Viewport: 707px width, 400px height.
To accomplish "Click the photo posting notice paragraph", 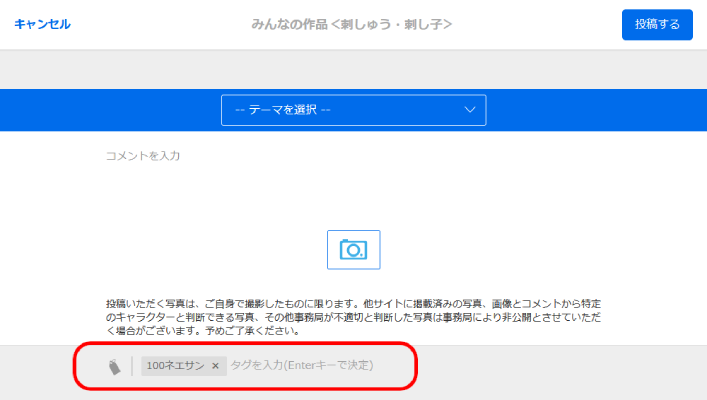I will 354,317.
